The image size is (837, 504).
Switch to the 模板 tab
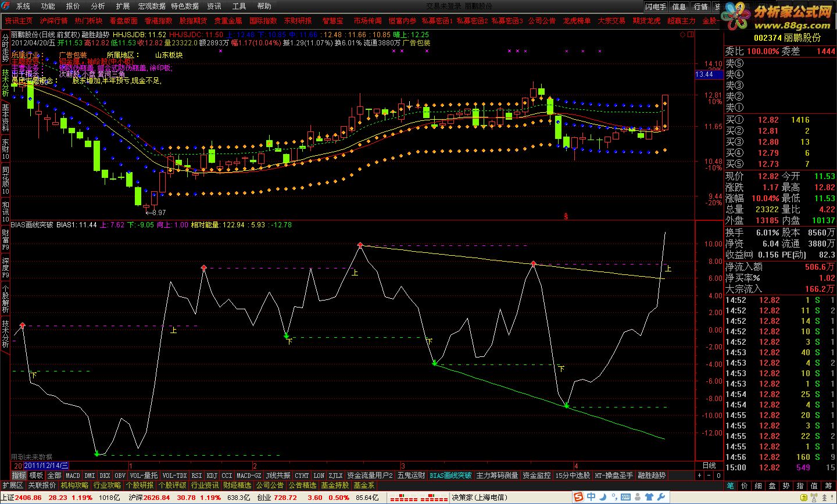tap(37, 476)
